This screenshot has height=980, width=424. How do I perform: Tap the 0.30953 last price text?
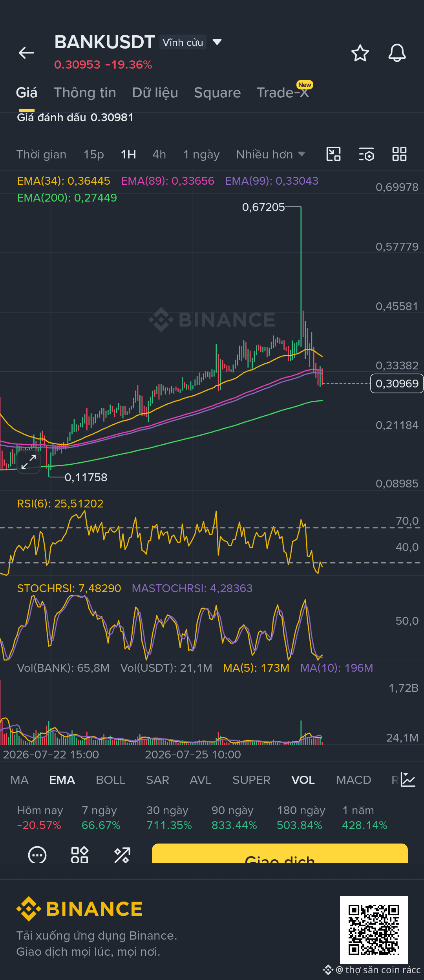[x=77, y=65]
